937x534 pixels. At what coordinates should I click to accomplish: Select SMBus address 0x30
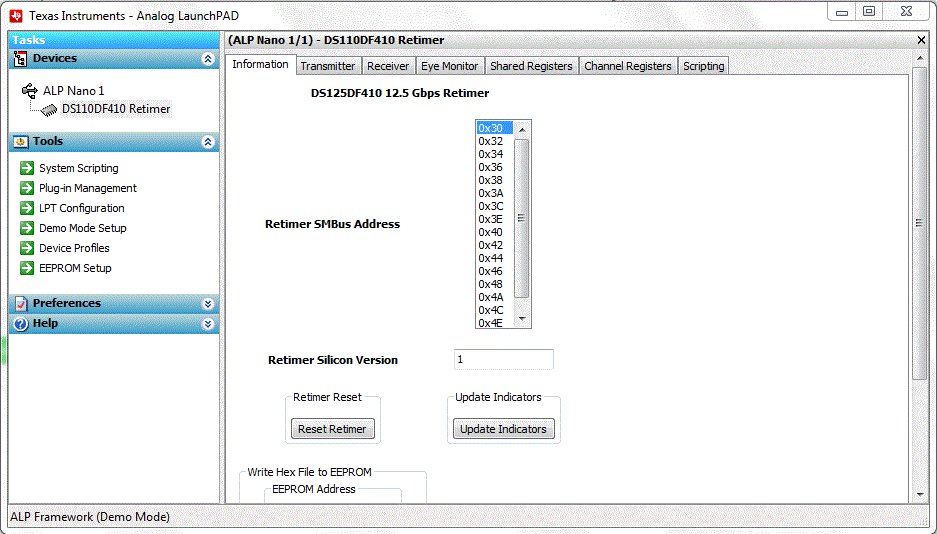(x=495, y=128)
